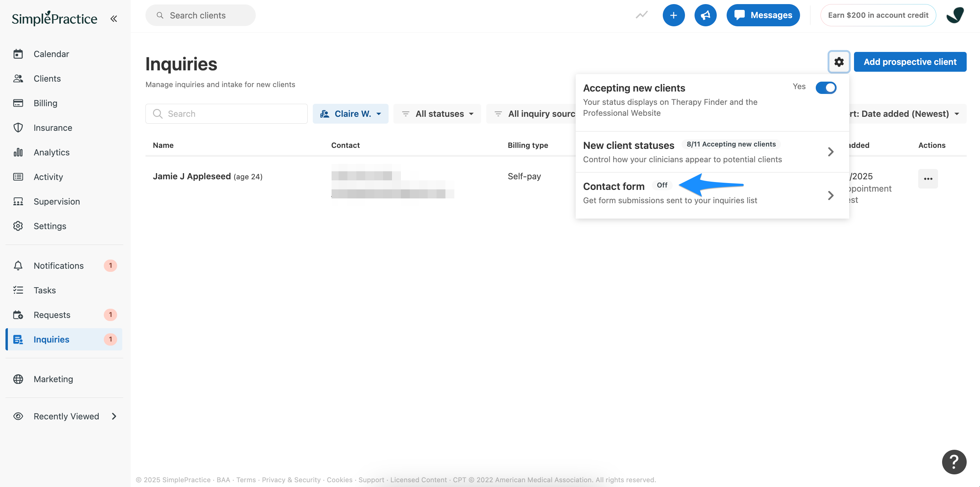Image resolution: width=980 pixels, height=487 pixels.
Task: Open Cookies footer link
Action: click(x=339, y=480)
